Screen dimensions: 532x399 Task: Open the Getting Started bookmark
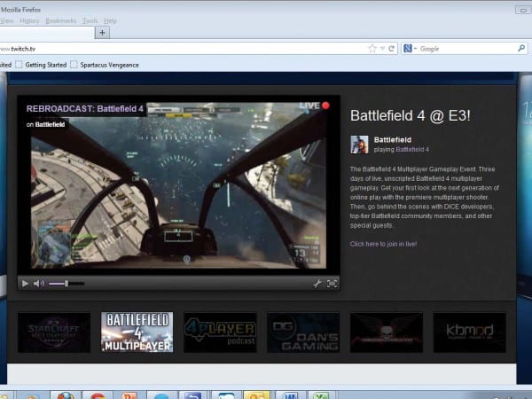point(41,65)
